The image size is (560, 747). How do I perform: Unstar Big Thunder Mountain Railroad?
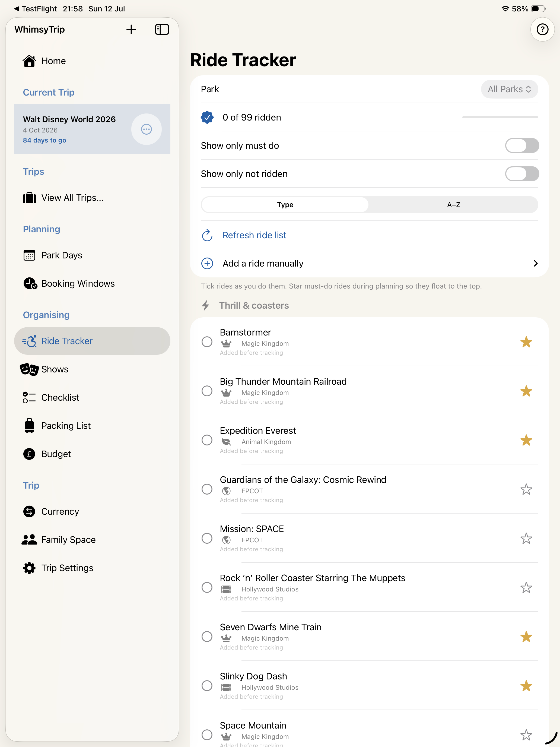coord(526,391)
